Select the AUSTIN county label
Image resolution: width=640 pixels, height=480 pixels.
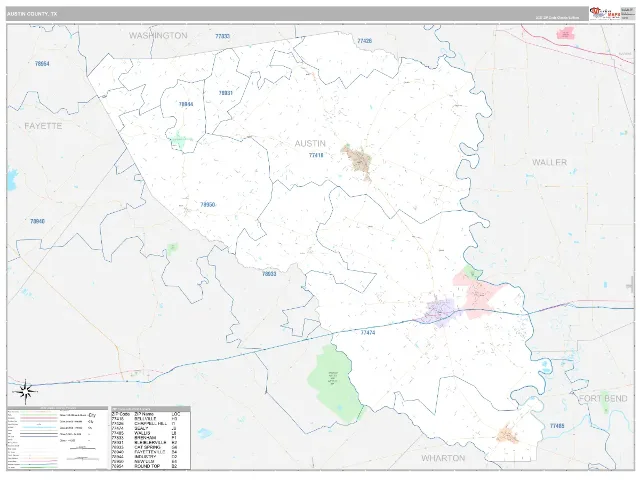310,143
